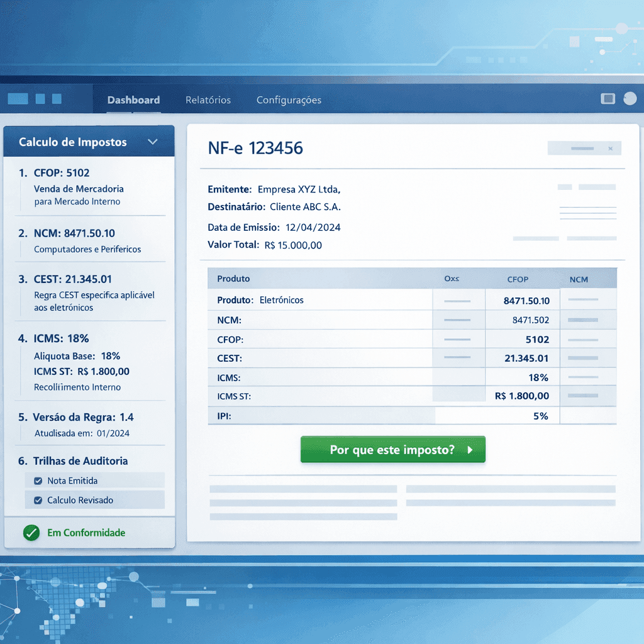Click the Produto column header
Screen dimensions: 644x644
[233, 279]
